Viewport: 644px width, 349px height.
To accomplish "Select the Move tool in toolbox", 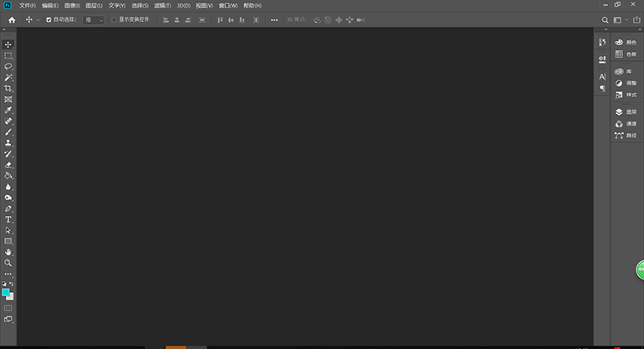I will (8, 44).
